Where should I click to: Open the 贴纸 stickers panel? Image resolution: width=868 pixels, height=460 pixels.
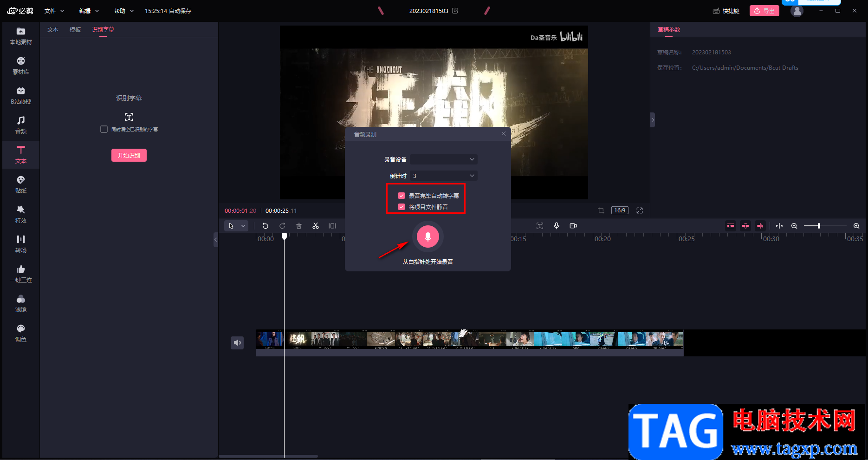click(x=21, y=184)
